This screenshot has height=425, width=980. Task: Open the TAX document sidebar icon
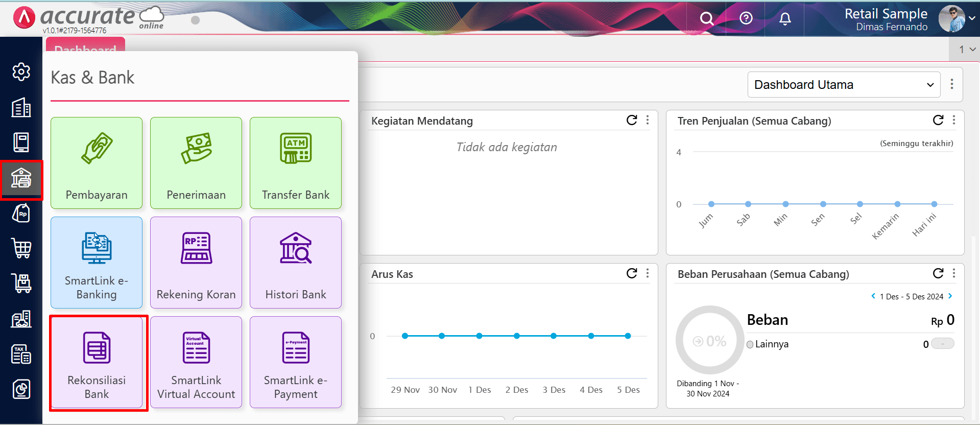point(21,354)
